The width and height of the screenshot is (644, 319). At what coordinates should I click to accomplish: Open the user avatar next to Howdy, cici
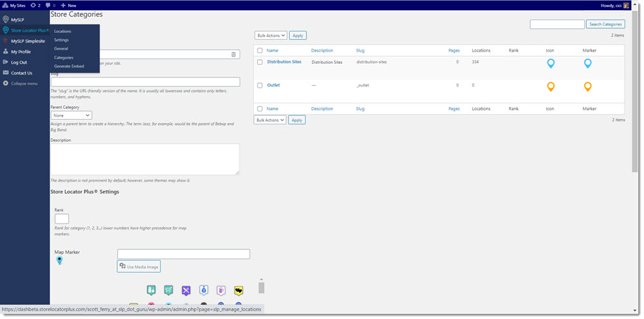[x=626, y=5]
